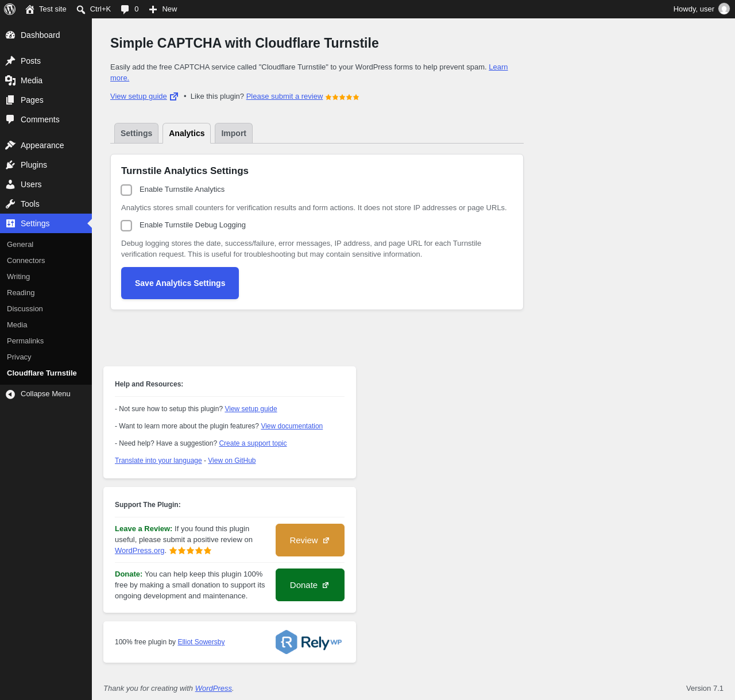Click the green Donate button
The width and height of the screenshot is (735, 700).
tap(310, 585)
